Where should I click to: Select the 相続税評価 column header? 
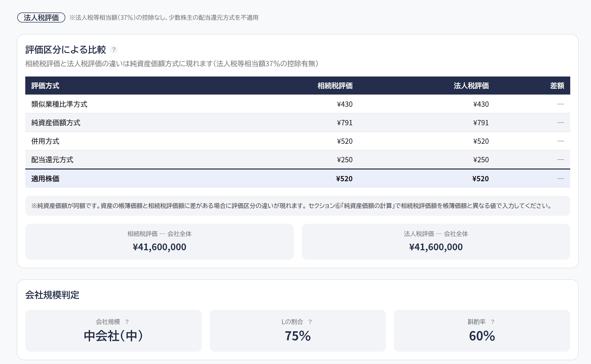(x=335, y=86)
